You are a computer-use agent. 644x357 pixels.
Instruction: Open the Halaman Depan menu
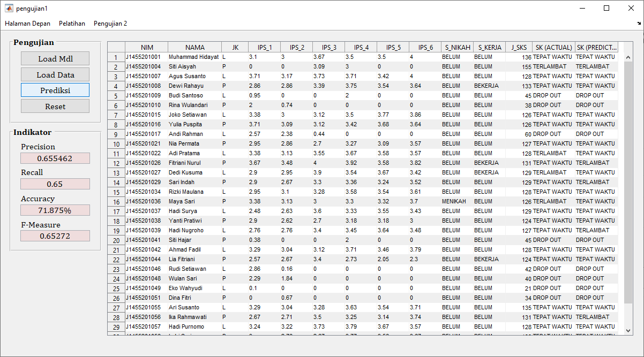click(28, 24)
